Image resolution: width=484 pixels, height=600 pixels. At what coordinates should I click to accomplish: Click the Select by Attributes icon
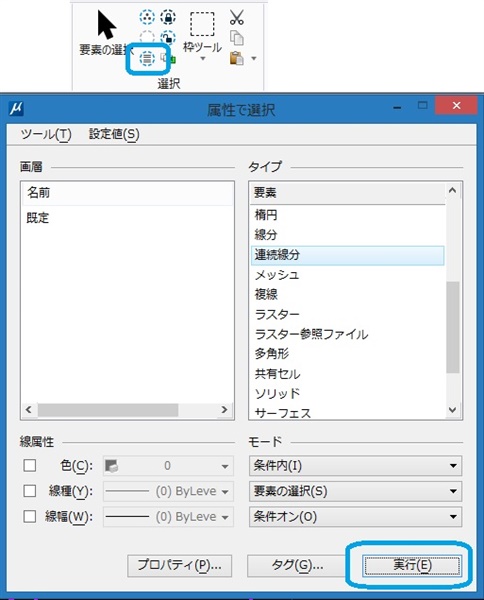click(147, 59)
